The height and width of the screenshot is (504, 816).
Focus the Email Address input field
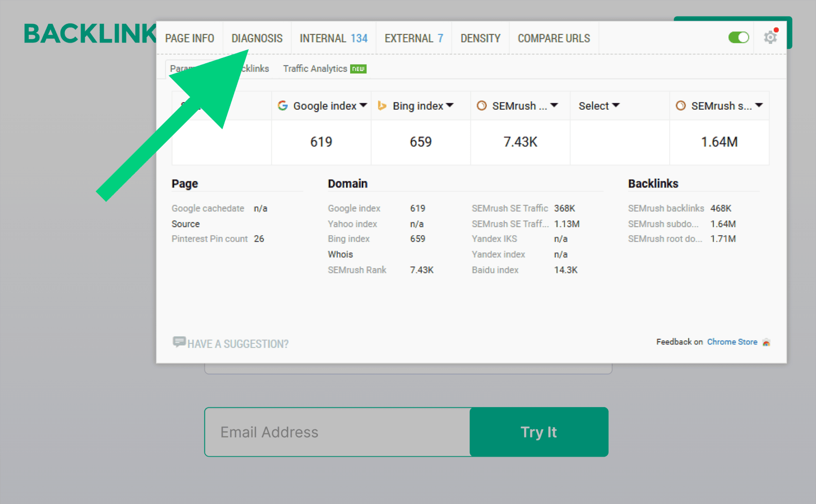point(337,432)
